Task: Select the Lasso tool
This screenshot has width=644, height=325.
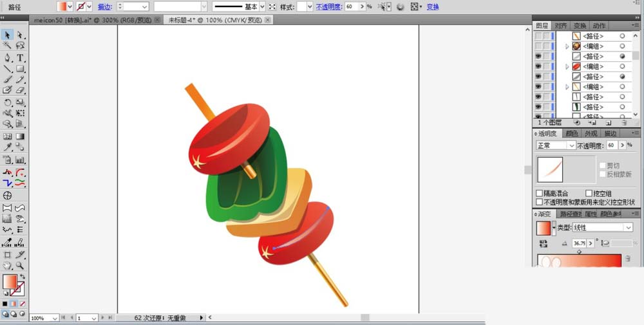Action: tap(20, 45)
